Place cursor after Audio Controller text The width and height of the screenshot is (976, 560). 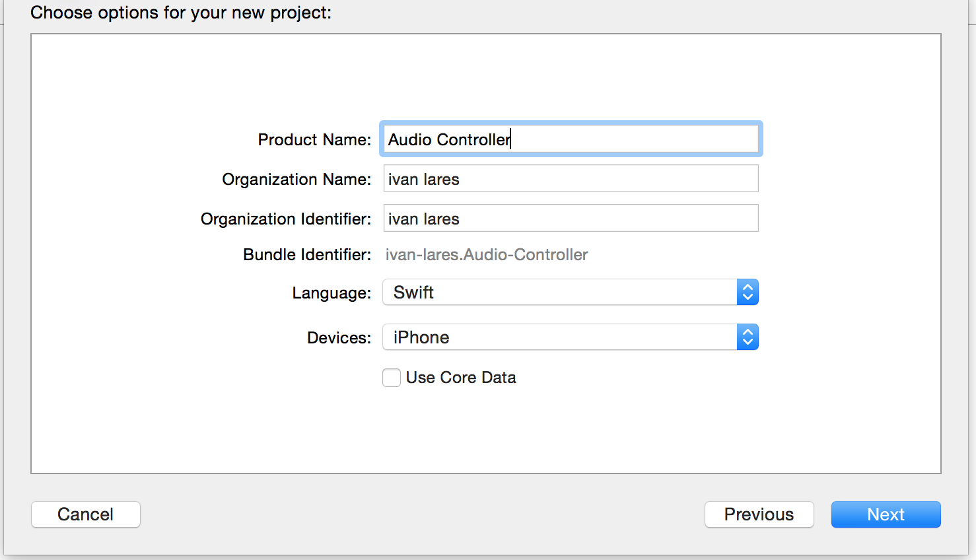[510, 139]
